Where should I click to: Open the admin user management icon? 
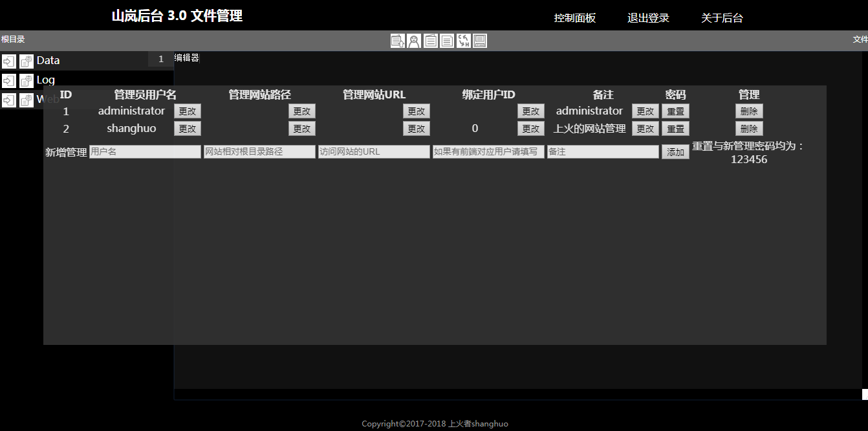[x=414, y=41]
